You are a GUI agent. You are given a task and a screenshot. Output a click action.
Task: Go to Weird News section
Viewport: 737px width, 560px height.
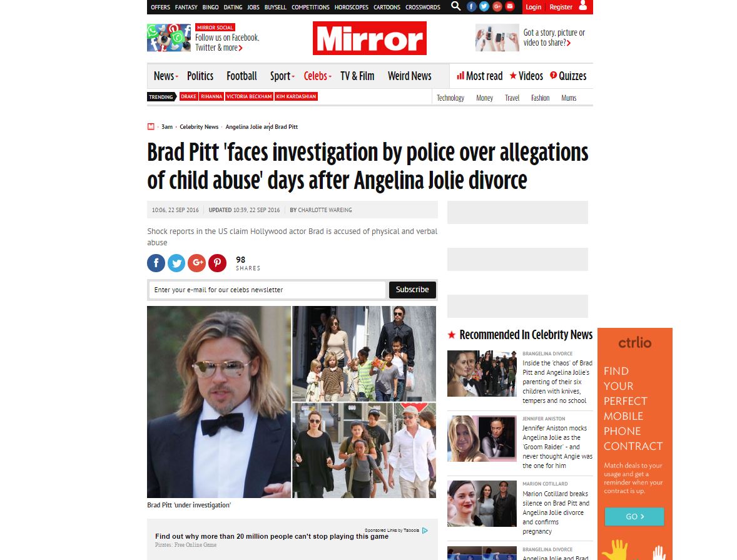[409, 76]
